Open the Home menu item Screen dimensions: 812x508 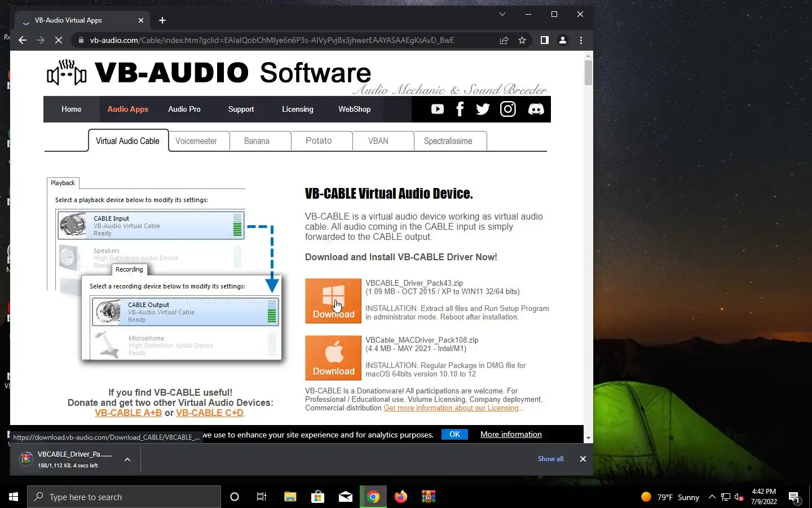71,109
